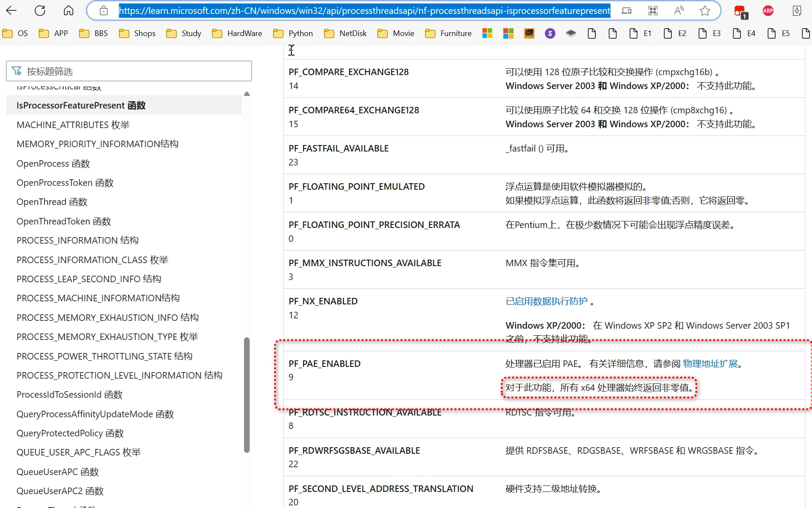The height and width of the screenshot is (508, 812).
Task: Follow the 已启用数据执行防护 link
Action: (546, 301)
